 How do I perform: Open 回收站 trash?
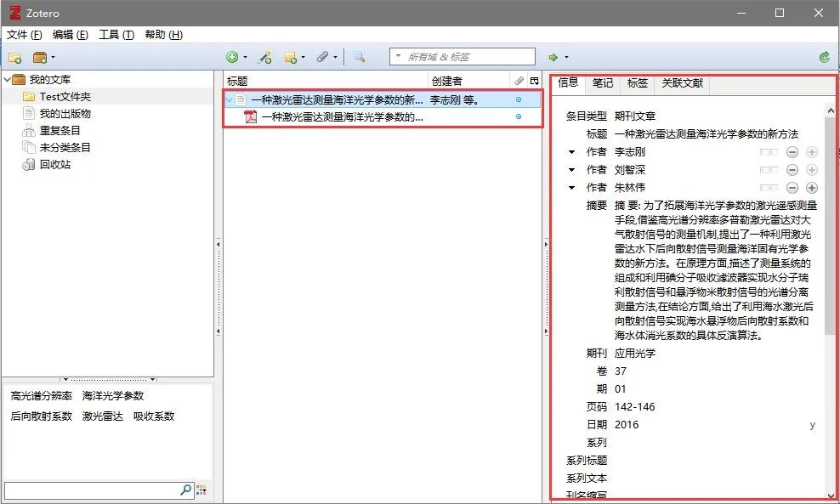tap(54, 164)
